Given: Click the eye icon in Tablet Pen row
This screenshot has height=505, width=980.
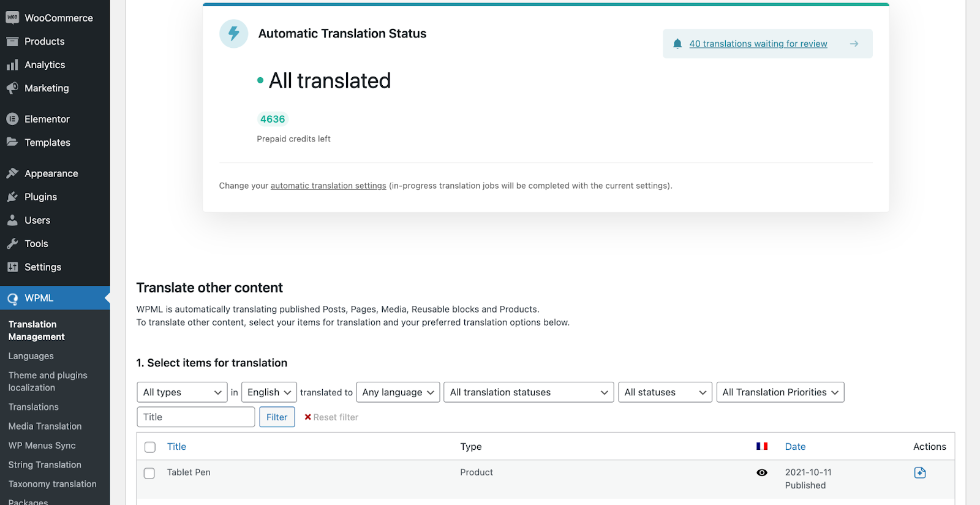Looking at the screenshot, I should [x=762, y=473].
